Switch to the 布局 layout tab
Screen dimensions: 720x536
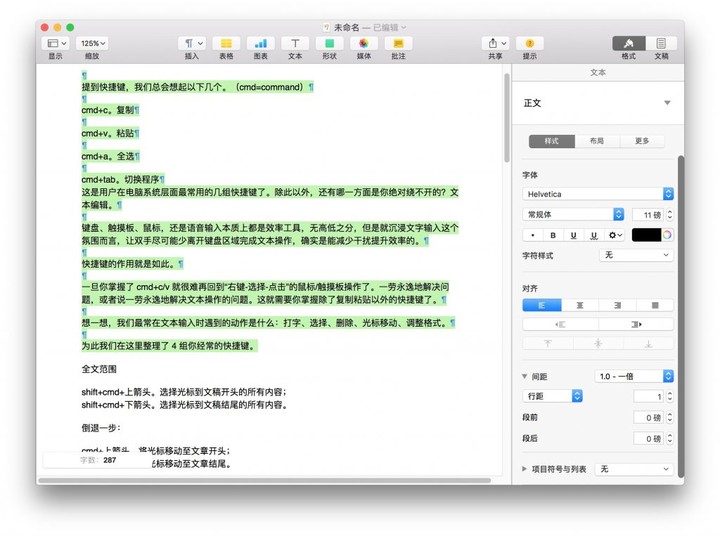pyautogui.click(x=597, y=141)
